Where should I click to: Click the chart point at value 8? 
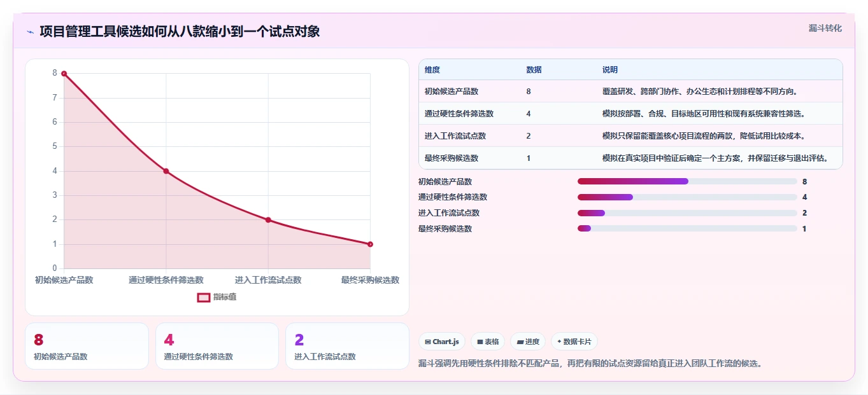tap(64, 74)
